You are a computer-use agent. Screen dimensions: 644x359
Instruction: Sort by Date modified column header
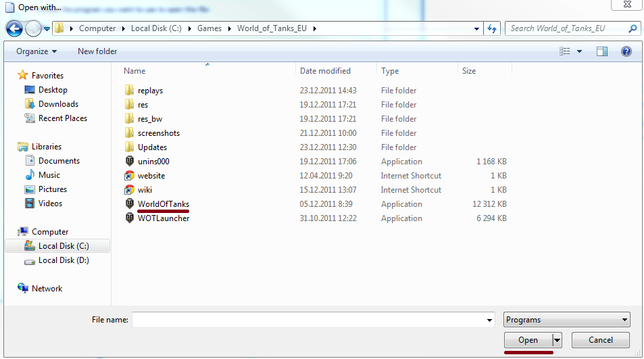[x=325, y=70]
